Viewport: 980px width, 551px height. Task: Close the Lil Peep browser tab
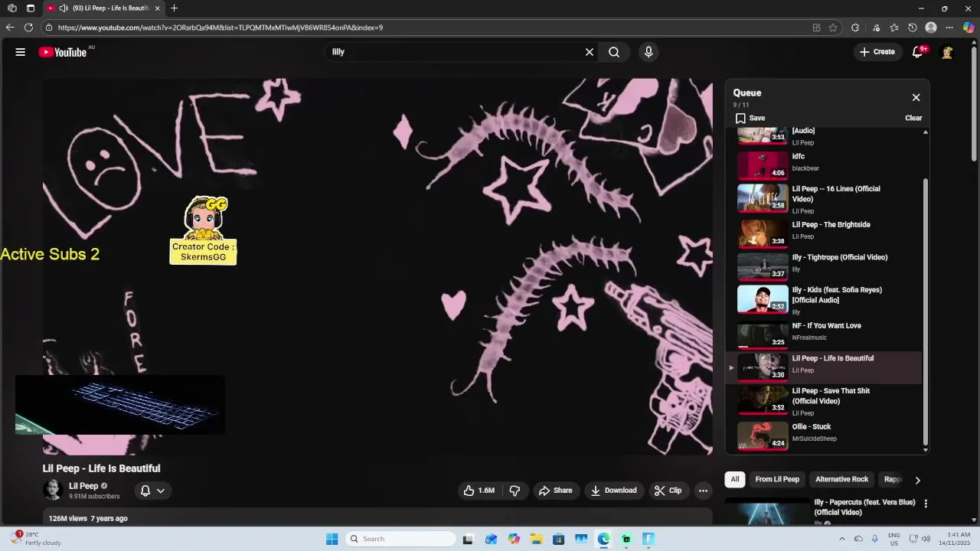coord(157,8)
